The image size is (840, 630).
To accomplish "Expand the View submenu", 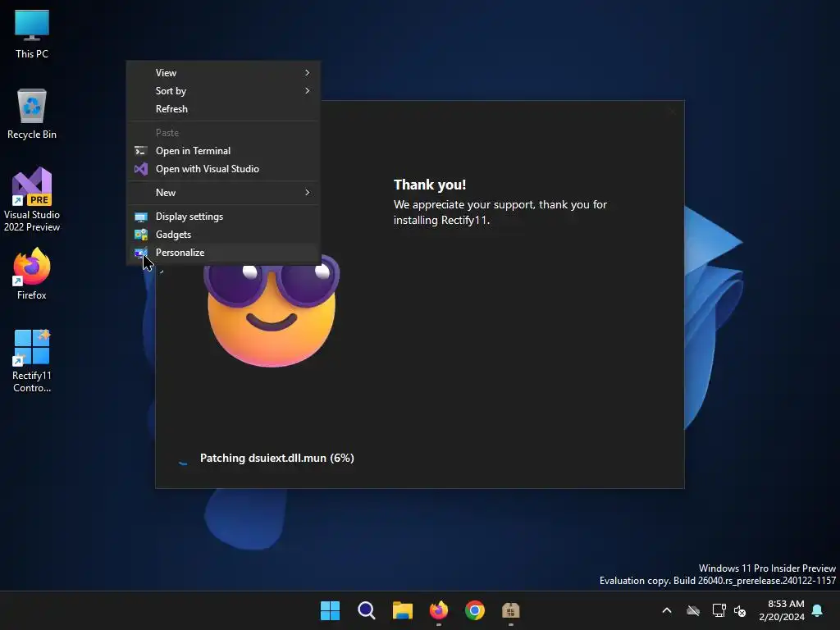I will [223, 73].
